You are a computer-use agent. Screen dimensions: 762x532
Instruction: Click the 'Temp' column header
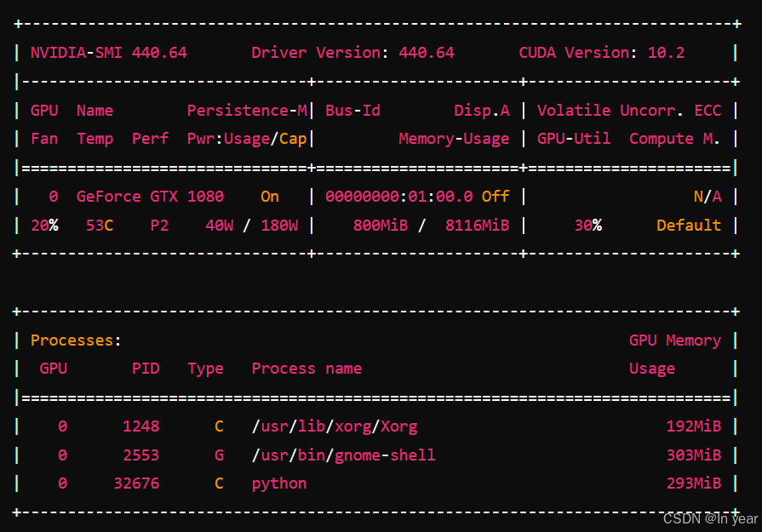[95, 139]
